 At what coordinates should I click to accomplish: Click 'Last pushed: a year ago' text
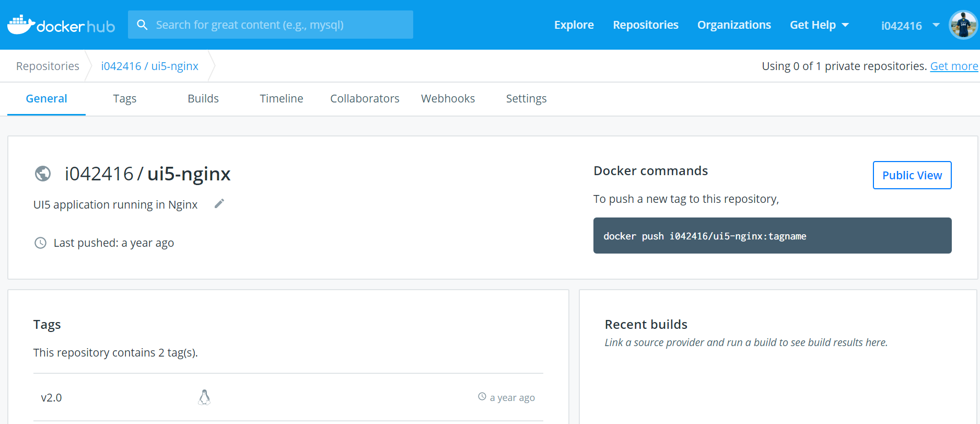point(114,243)
